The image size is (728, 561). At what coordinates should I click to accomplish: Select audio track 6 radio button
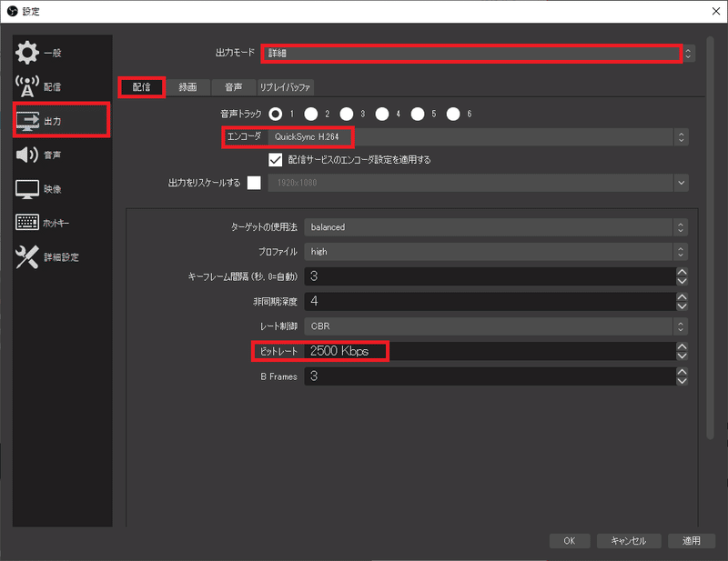[453, 114]
